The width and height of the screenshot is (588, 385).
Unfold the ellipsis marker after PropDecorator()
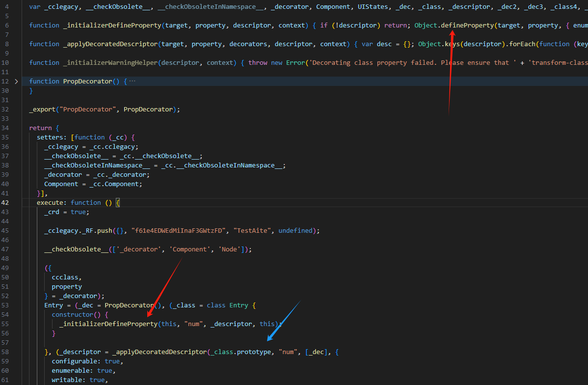coord(132,81)
